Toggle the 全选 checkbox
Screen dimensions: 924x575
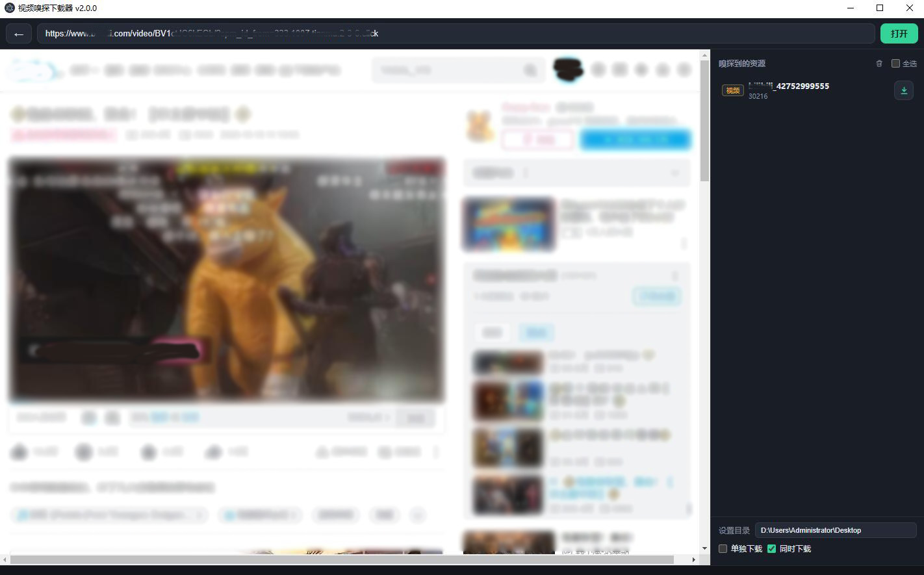coord(895,64)
